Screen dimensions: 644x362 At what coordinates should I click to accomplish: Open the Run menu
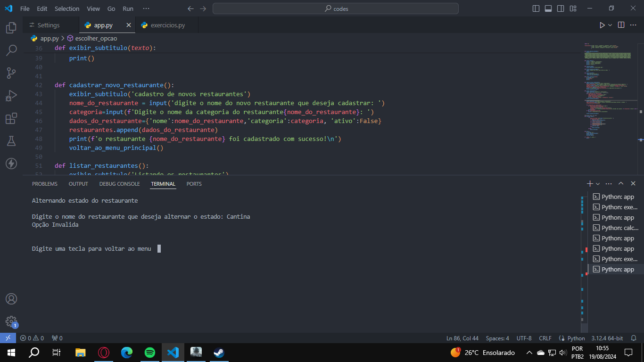coord(128,8)
